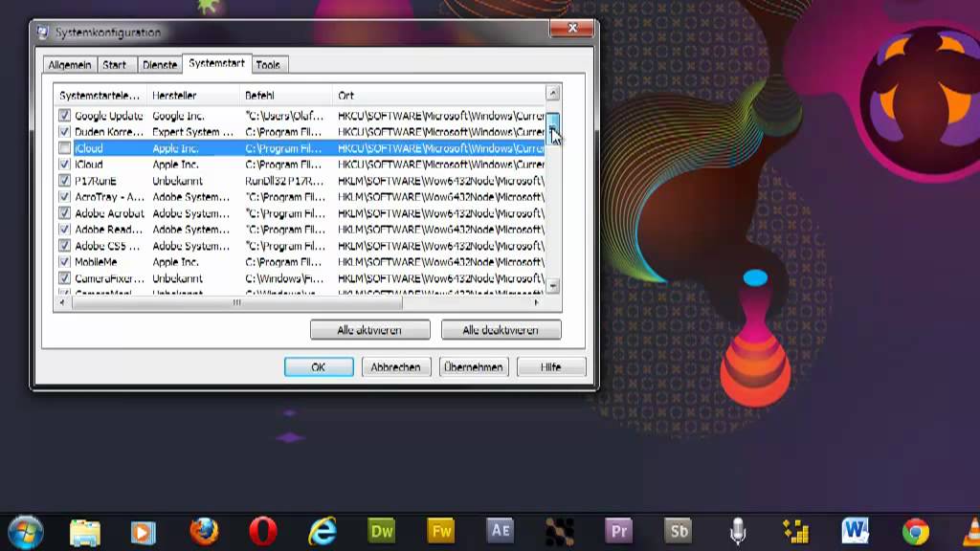Image resolution: width=980 pixels, height=551 pixels.
Task: Click the black X-pattern taskbar icon
Action: (x=559, y=532)
